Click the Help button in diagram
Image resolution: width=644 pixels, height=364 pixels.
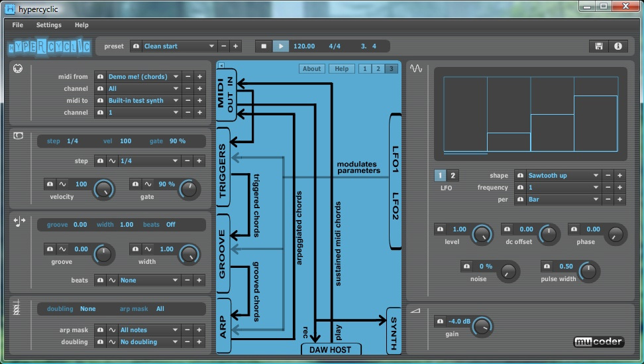click(342, 68)
